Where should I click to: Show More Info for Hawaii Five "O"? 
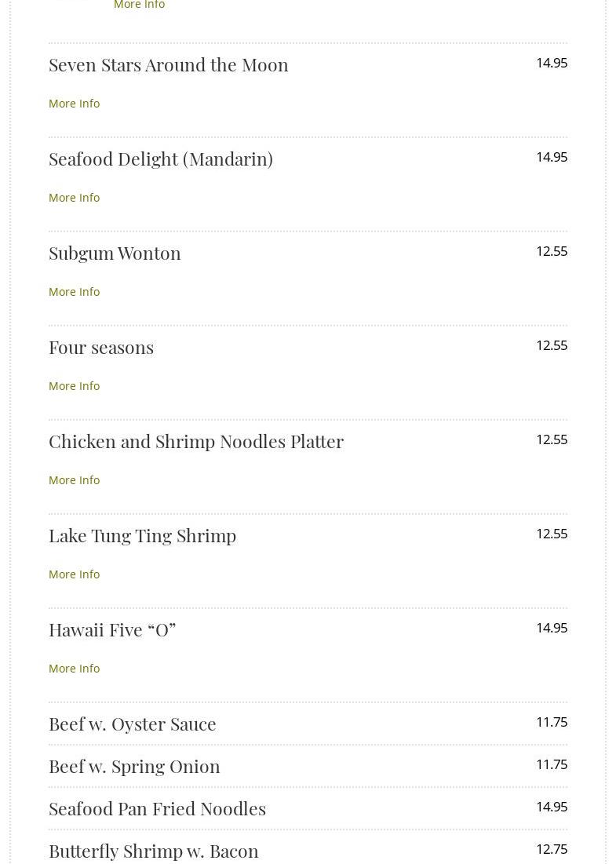[x=74, y=669]
